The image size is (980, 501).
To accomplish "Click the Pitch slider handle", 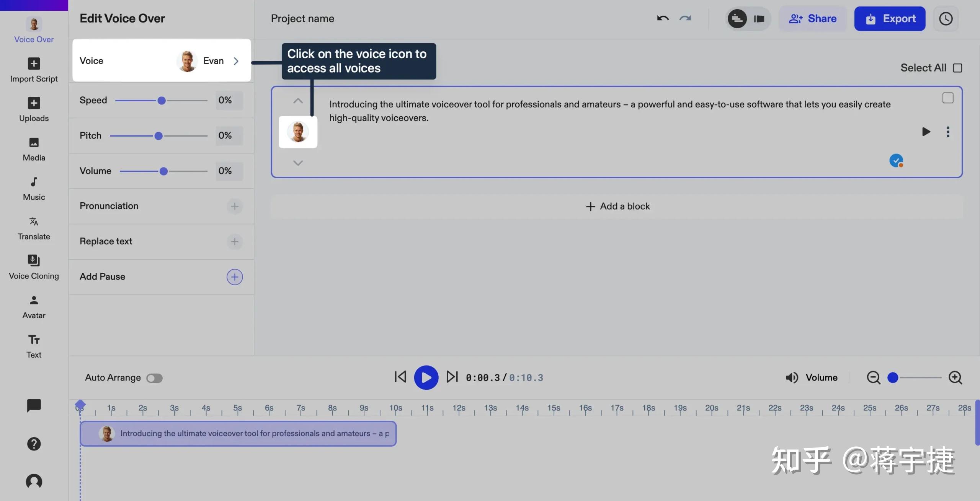I will tap(158, 136).
